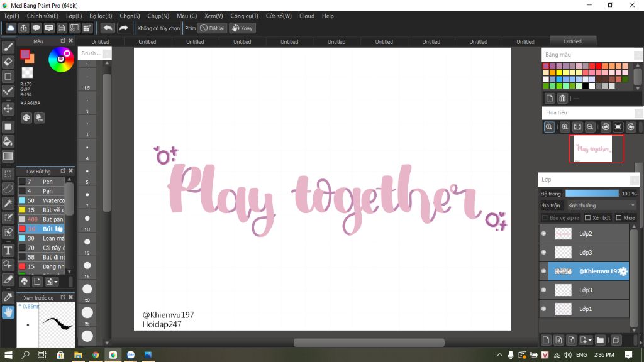Click the Đặt lại reset button
This screenshot has height=362, width=644.
212,28
